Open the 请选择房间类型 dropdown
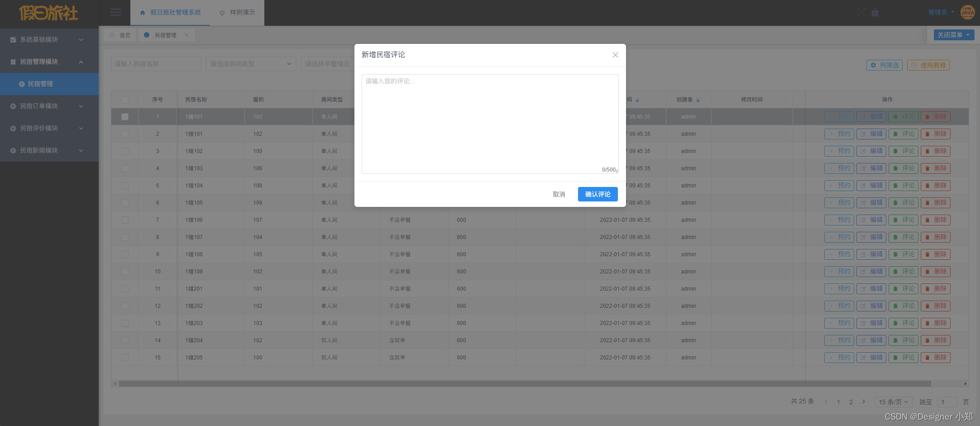This screenshot has height=426, width=980. [x=251, y=64]
